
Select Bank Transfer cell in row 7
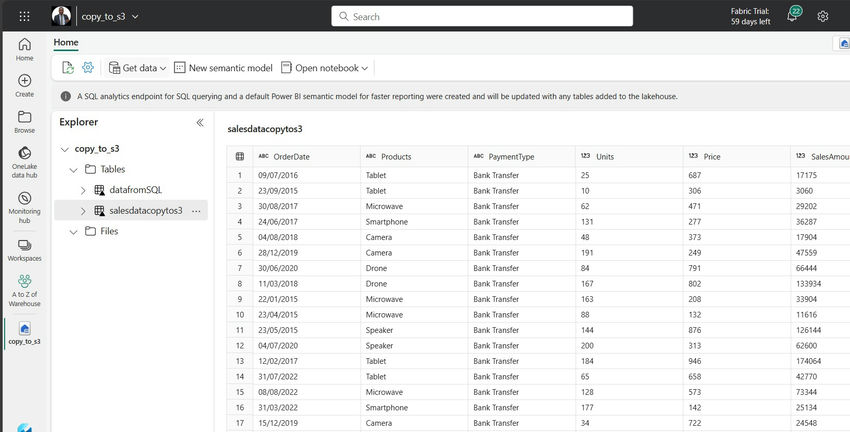[x=521, y=268]
